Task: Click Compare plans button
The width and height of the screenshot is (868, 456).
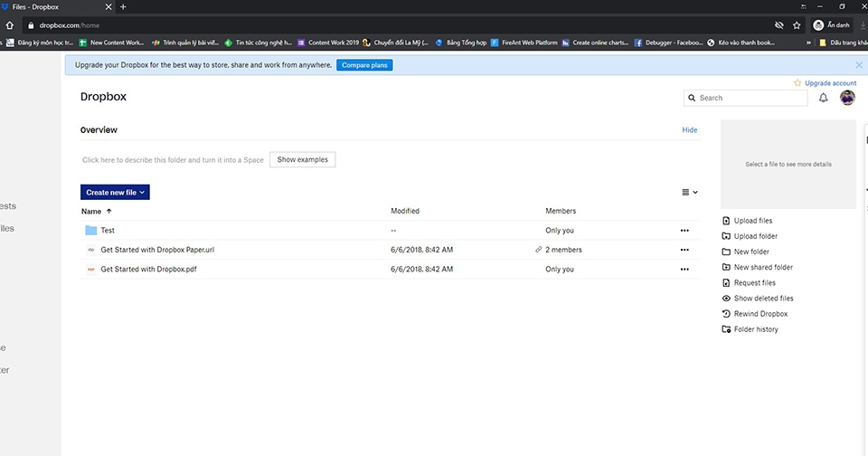Action: [364, 65]
